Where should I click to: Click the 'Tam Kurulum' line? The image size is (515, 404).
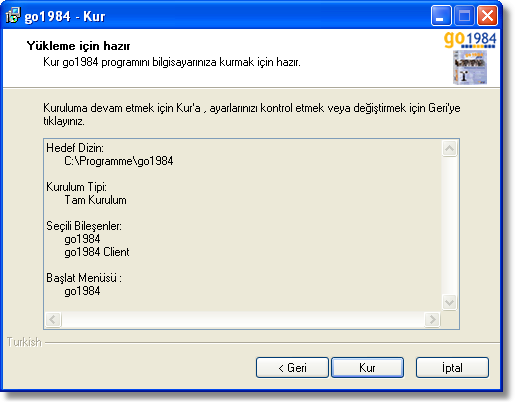tap(95, 200)
